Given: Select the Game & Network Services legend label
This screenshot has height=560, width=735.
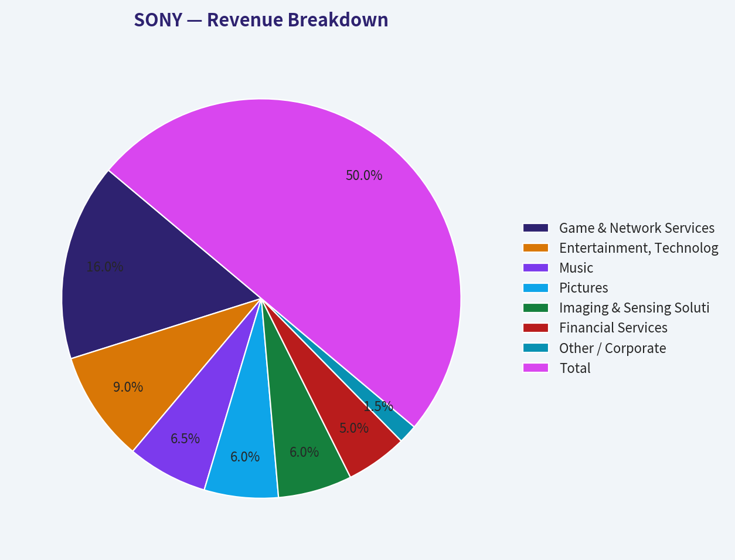Looking at the screenshot, I should (637, 228).
